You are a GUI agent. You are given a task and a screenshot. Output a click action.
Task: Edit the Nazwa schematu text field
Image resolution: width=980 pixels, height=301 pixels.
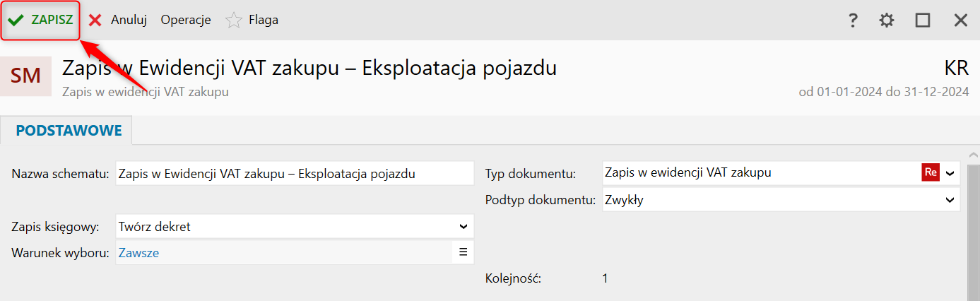pyautogui.click(x=294, y=173)
